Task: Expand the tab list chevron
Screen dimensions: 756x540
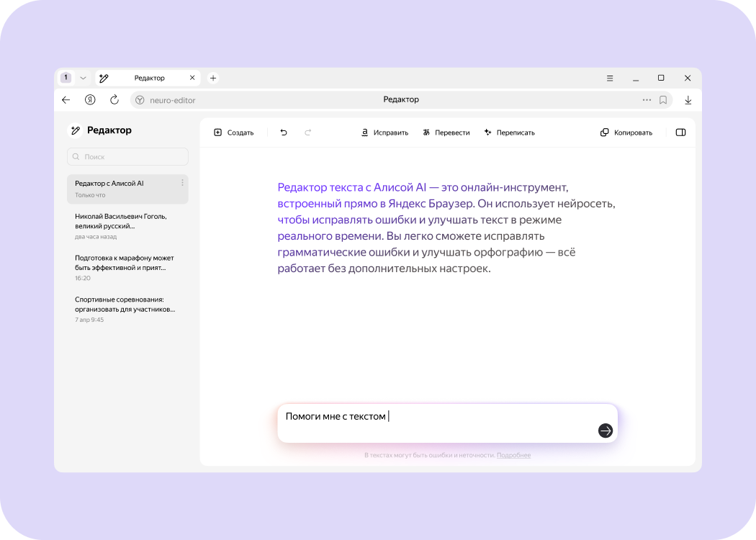Action: (x=83, y=78)
